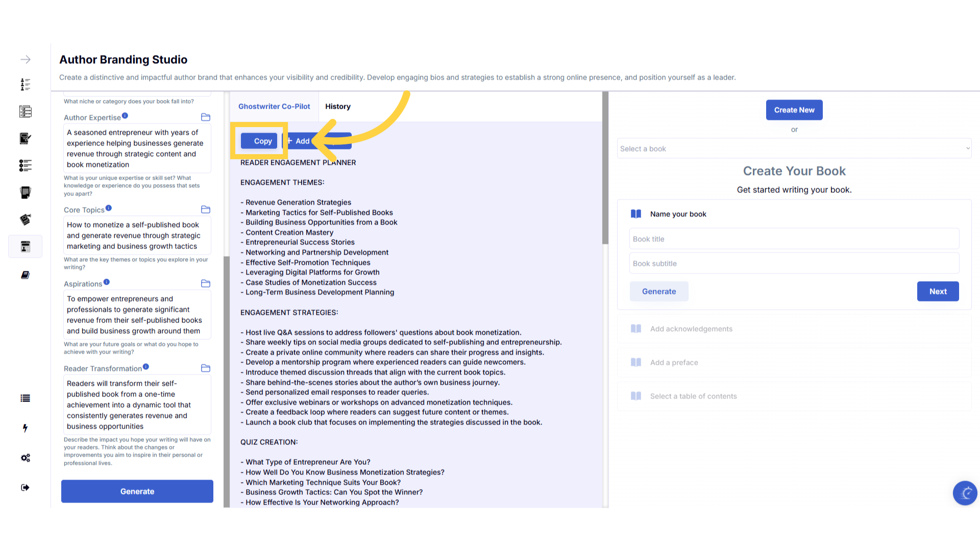Expand the sidebar with arrow icon
The image size is (980, 551).
tap(25, 60)
